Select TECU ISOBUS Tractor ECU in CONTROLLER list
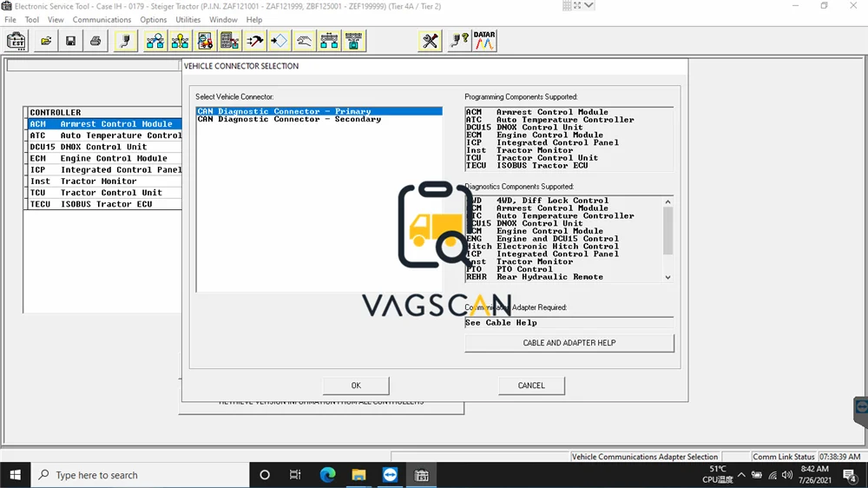Viewport: 868px width, 488px height. 105,204
